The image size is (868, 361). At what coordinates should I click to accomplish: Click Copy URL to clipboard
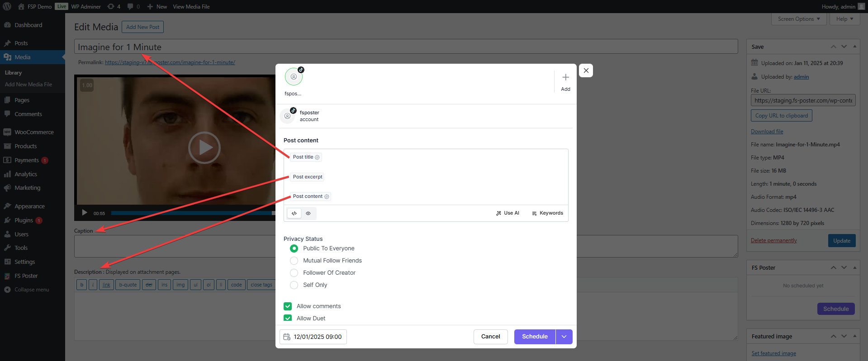click(x=782, y=116)
